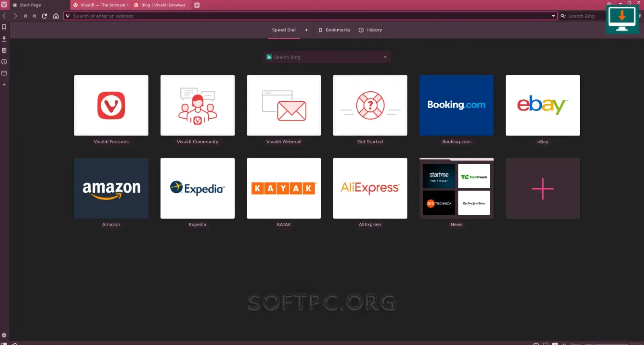Click the Vivaldi site info icon in address bar
The width and height of the screenshot is (644, 345).
68,16
